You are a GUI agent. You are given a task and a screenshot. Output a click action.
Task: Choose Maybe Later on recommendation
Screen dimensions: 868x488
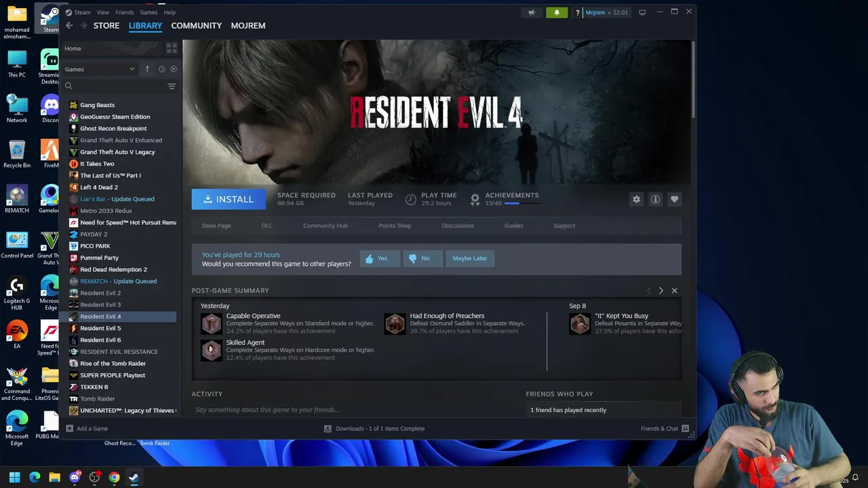pyautogui.click(x=470, y=258)
